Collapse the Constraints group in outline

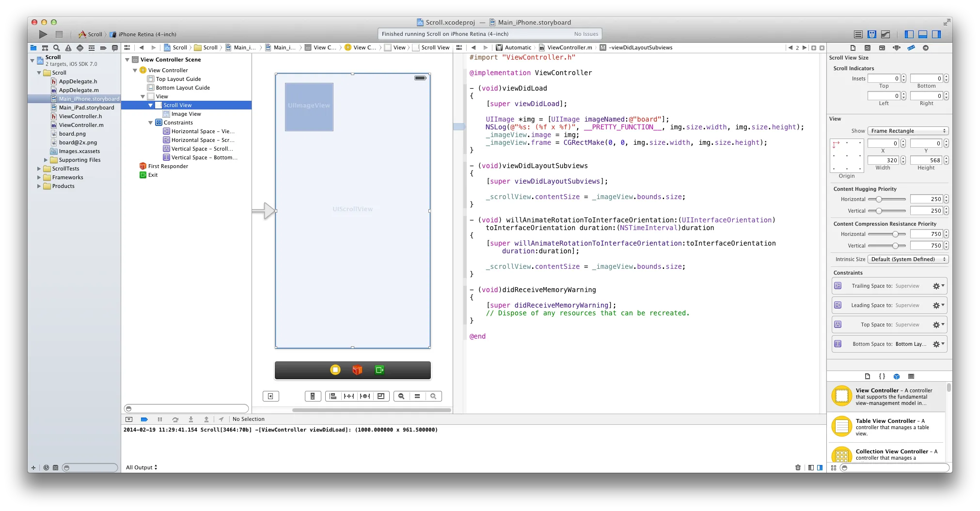click(151, 123)
